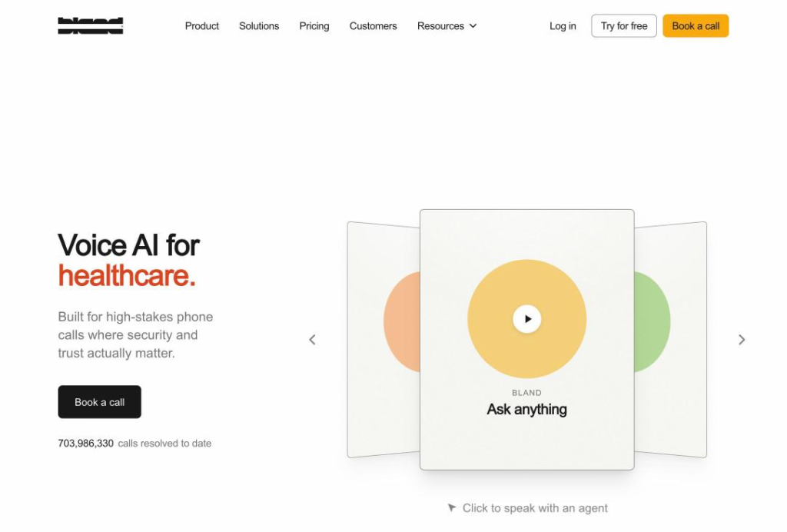The image size is (787, 532).
Task: Expand the Resources dropdown chevron
Action: [x=473, y=26]
